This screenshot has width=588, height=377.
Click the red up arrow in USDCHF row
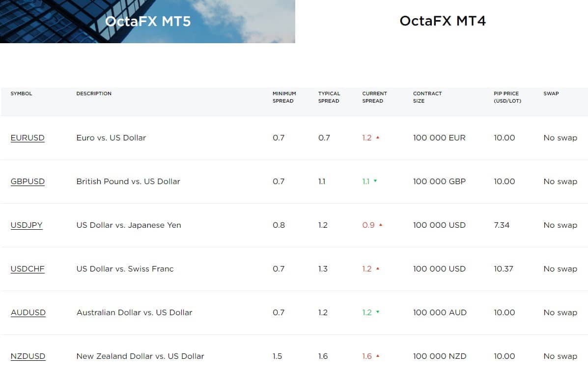click(378, 269)
